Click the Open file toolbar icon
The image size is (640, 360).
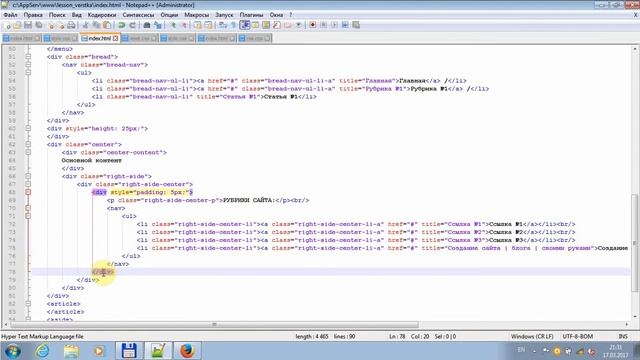tap(17, 25)
